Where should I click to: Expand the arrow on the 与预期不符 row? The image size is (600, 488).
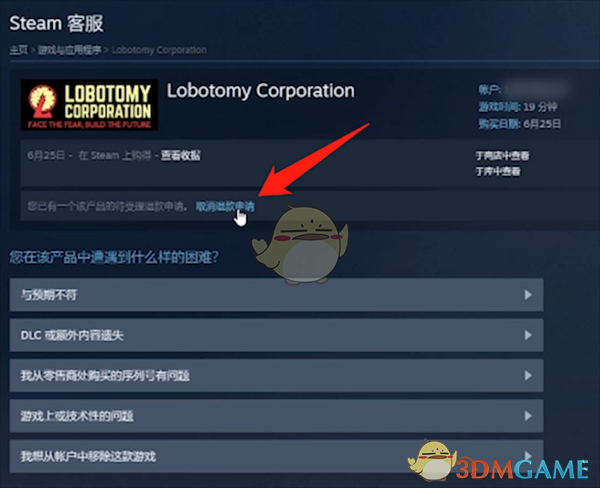pos(528,295)
